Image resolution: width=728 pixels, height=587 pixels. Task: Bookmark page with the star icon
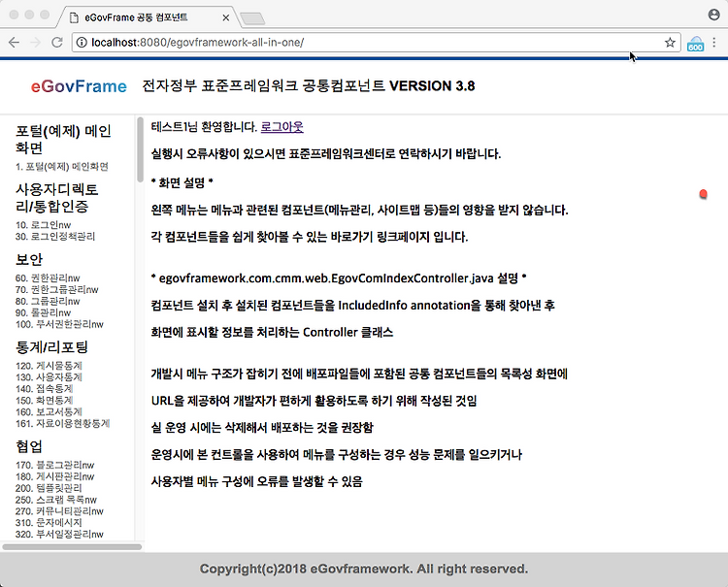click(670, 43)
